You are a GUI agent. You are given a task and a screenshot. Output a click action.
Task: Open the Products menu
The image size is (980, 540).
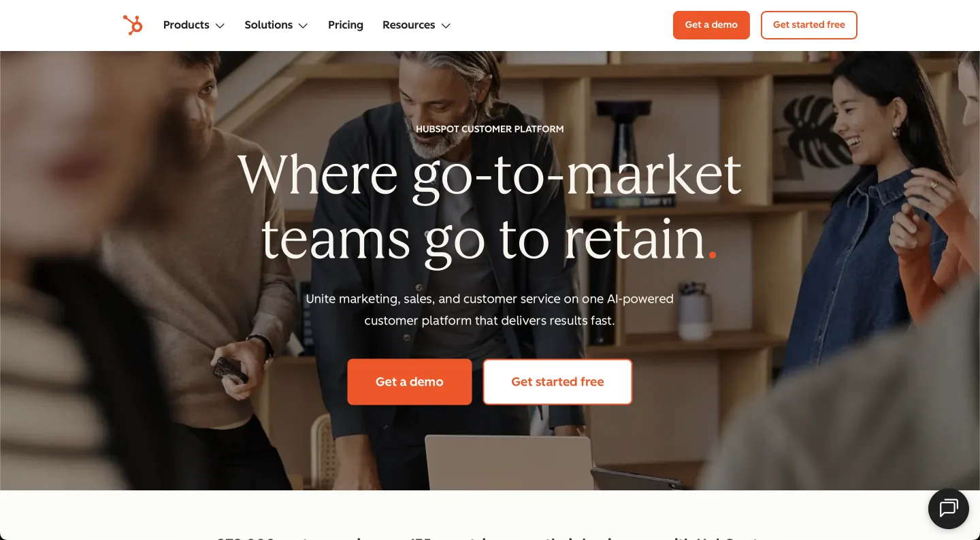(x=194, y=25)
